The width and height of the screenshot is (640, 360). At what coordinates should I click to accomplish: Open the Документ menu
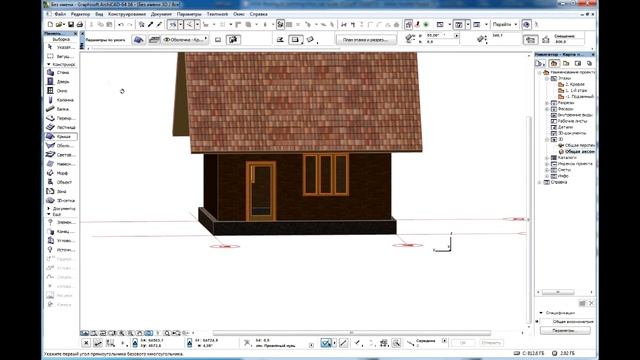pyautogui.click(x=161, y=14)
